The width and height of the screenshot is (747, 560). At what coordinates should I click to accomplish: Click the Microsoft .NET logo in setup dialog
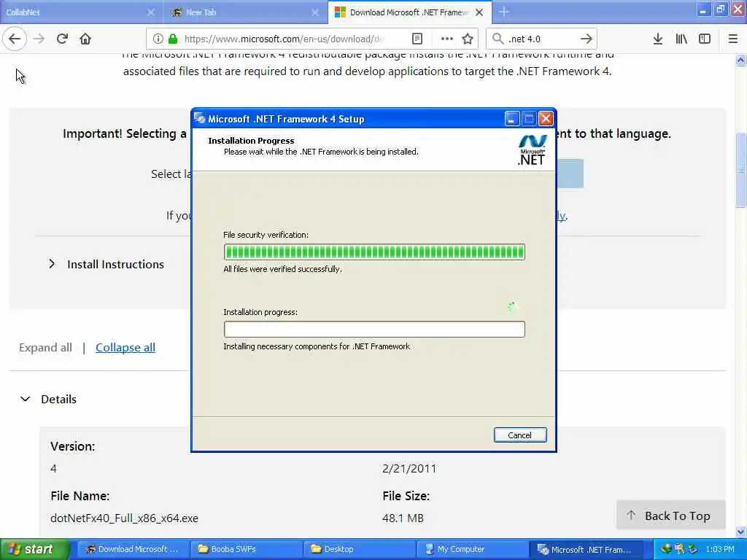point(532,150)
